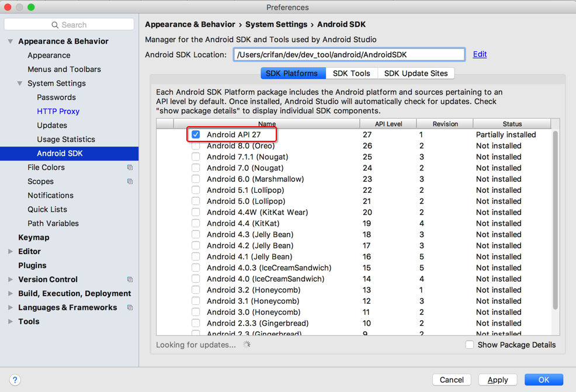
Task: Select Updates in the sidebar
Action: 52,125
